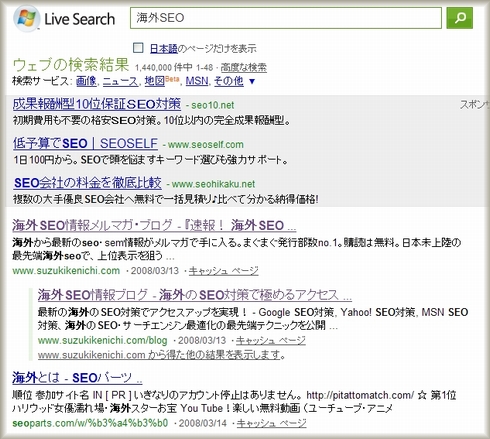Open the MSN service link
The width and height of the screenshot is (490, 439).
[x=197, y=81]
